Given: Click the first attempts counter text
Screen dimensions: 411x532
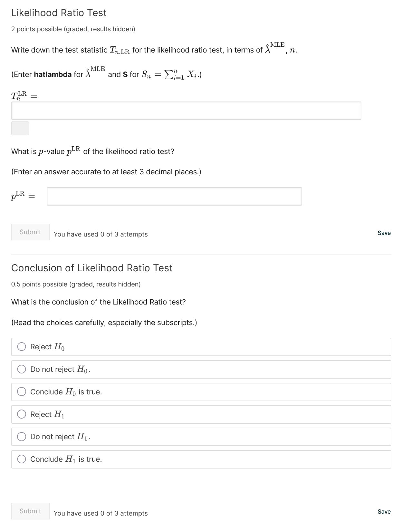Looking at the screenshot, I should [100, 234].
